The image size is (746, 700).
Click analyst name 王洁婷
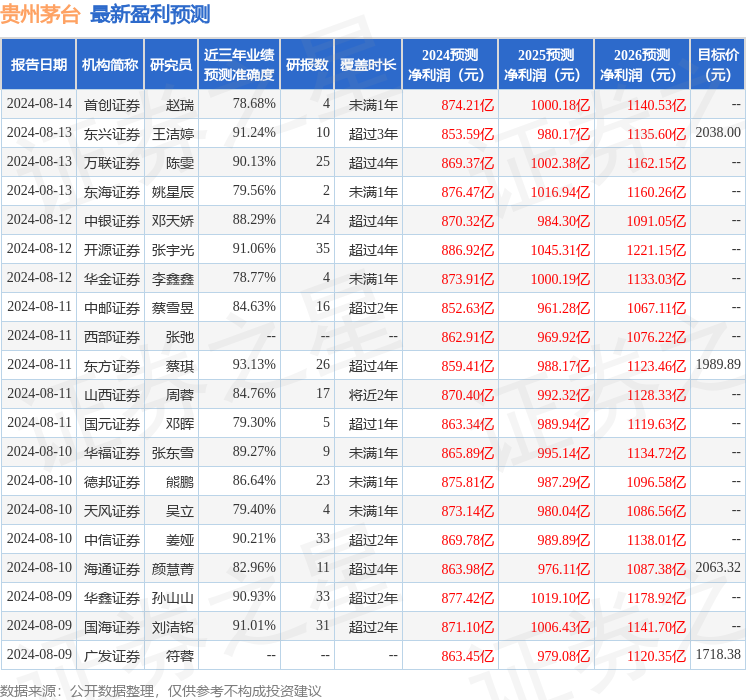(x=173, y=134)
